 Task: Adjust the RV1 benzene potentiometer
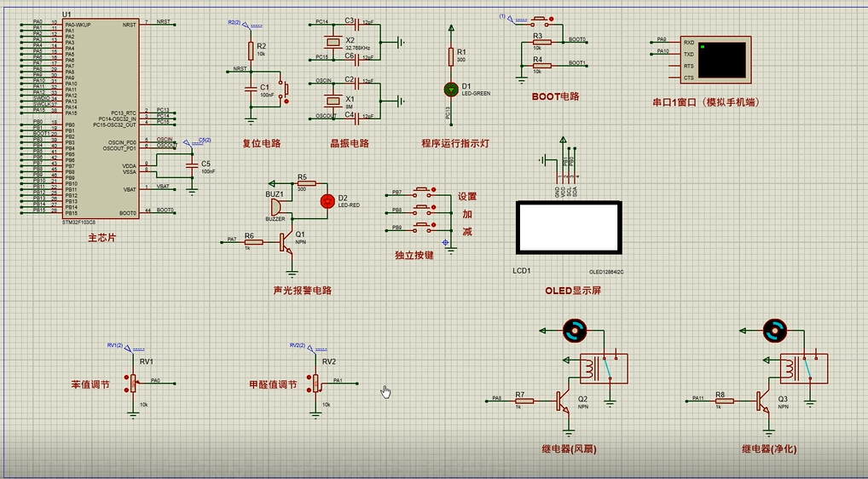tap(133, 383)
